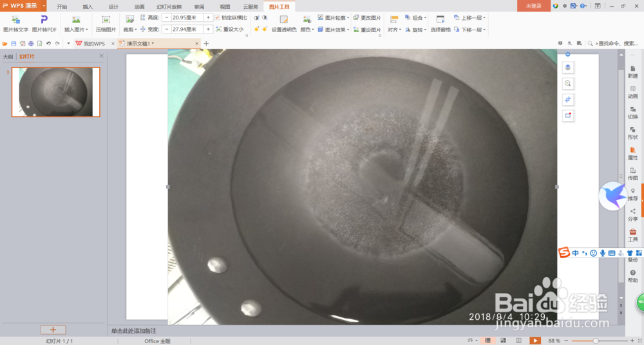
Task: Click 重设图片 reset picture button
Action: click(x=367, y=30)
